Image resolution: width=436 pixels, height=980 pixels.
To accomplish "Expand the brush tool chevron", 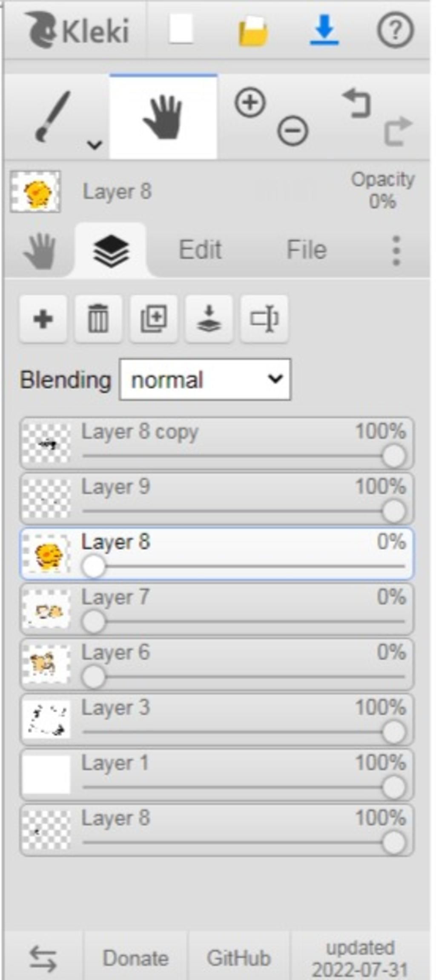I will pos(94,145).
